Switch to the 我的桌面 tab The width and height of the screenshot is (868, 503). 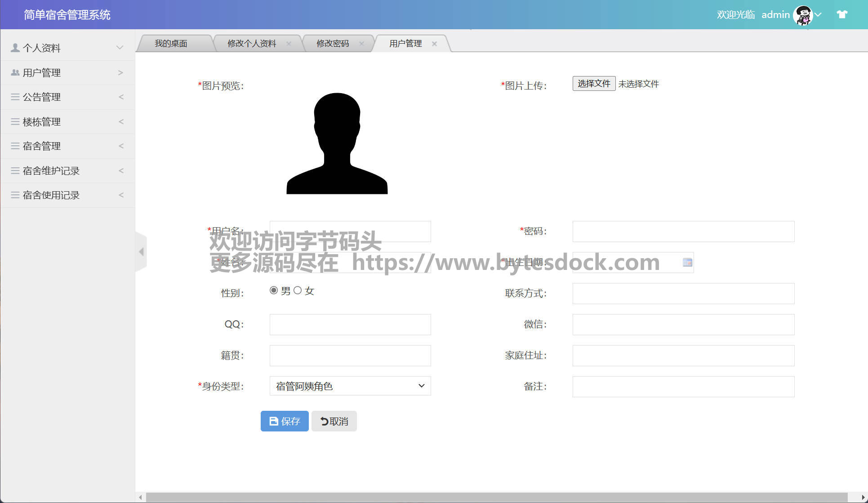(x=171, y=44)
